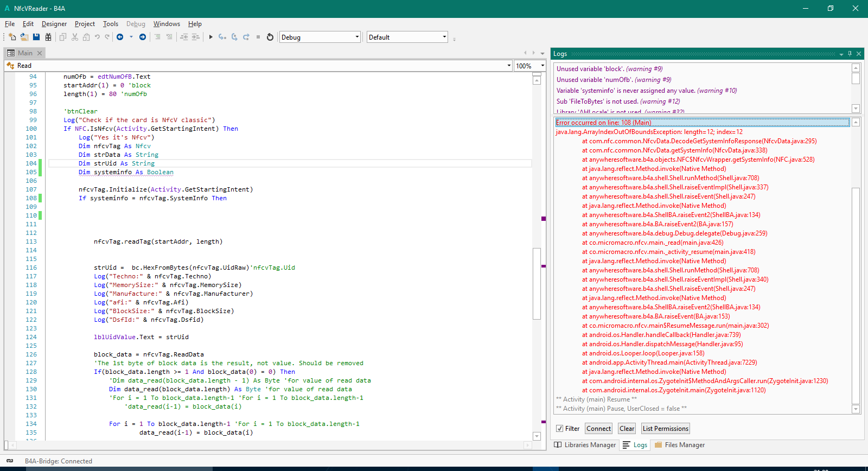This screenshot has width=868, height=471.
Task: Switch to the Files Manager tab
Action: (x=680, y=445)
